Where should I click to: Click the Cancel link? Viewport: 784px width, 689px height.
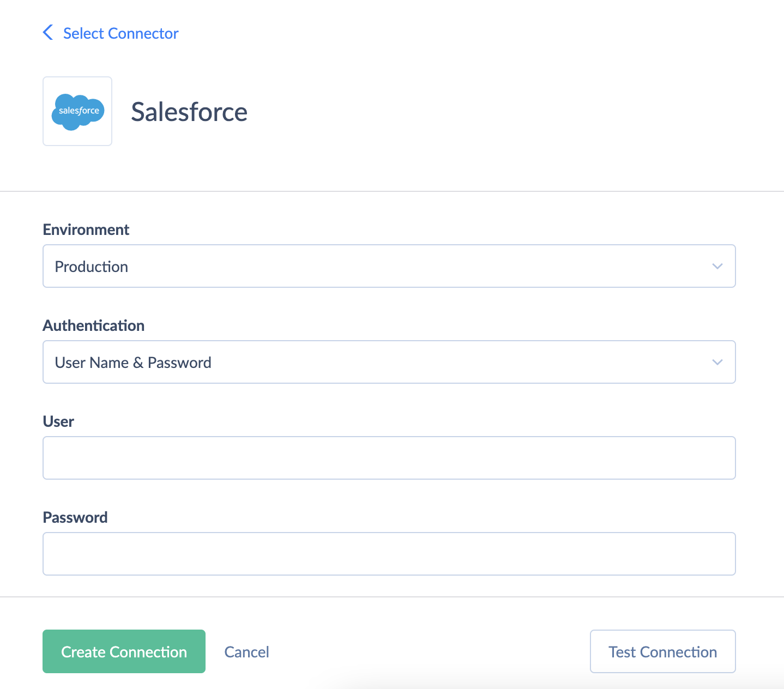pos(246,651)
